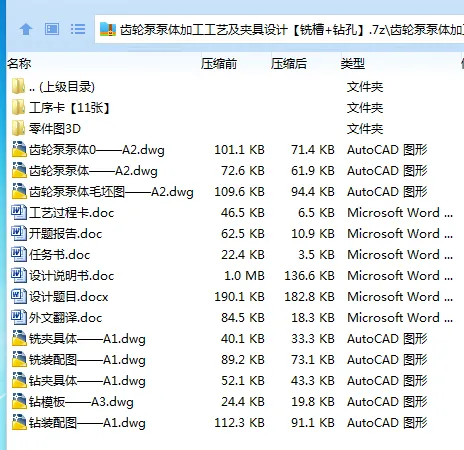The width and height of the screenshot is (464, 450).
Task: Select file name 铣装配图——A1.dwg
Action: (x=87, y=360)
